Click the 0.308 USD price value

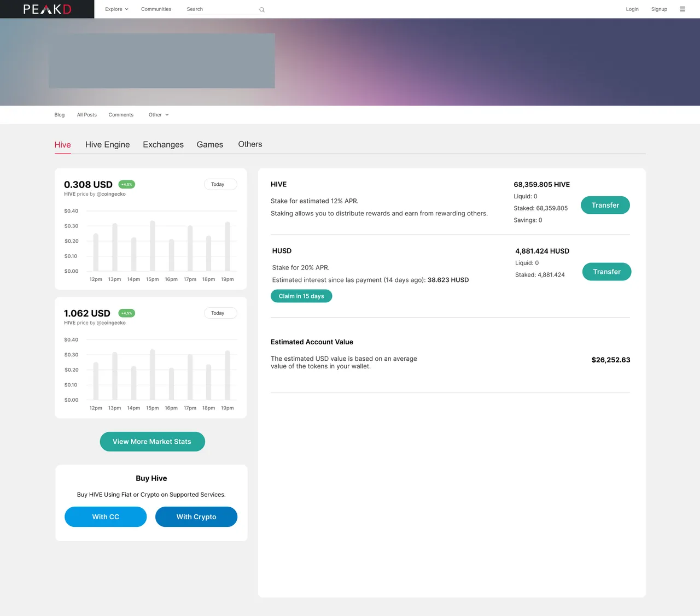(x=88, y=185)
